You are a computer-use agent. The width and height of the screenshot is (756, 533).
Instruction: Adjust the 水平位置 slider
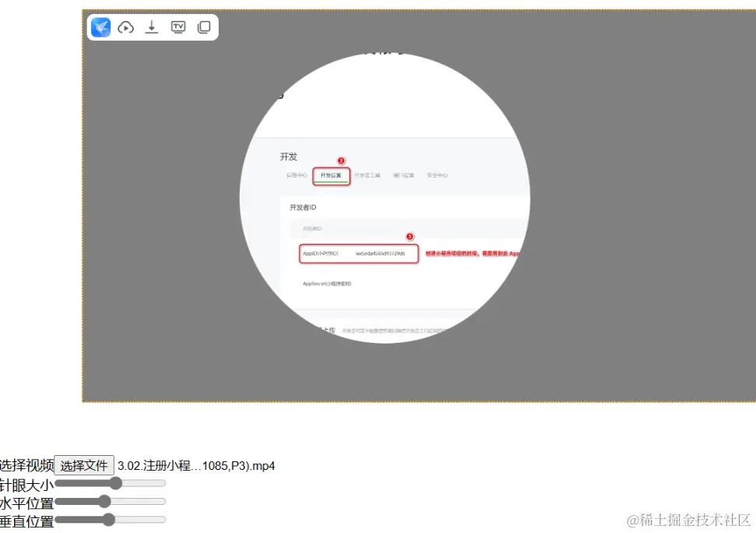click(x=111, y=502)
